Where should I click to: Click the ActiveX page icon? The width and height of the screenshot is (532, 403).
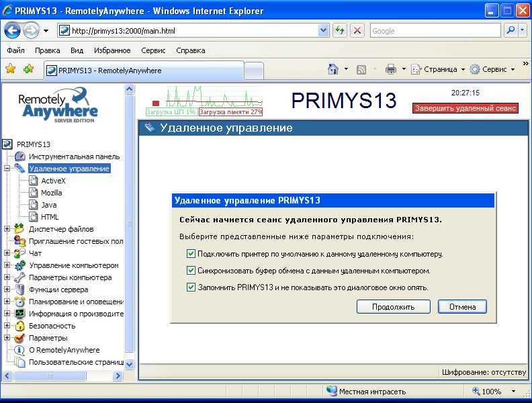34,181
